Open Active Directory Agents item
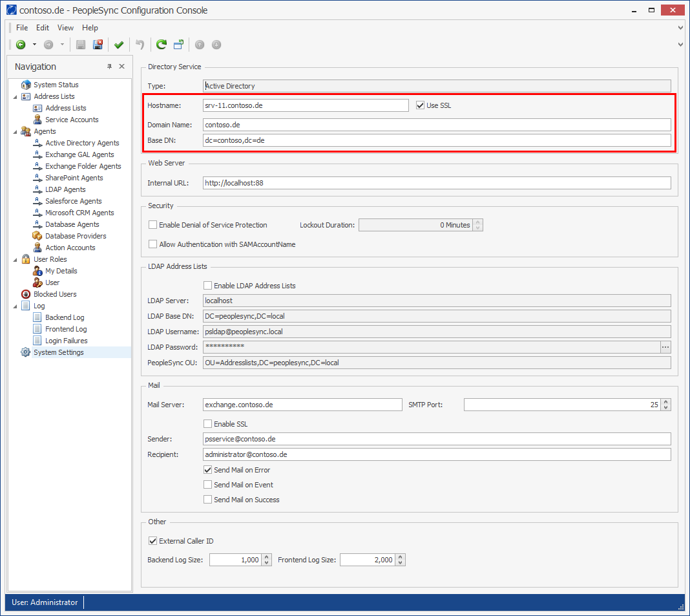Viewport: 690px width, 616px height. point(82,143)
